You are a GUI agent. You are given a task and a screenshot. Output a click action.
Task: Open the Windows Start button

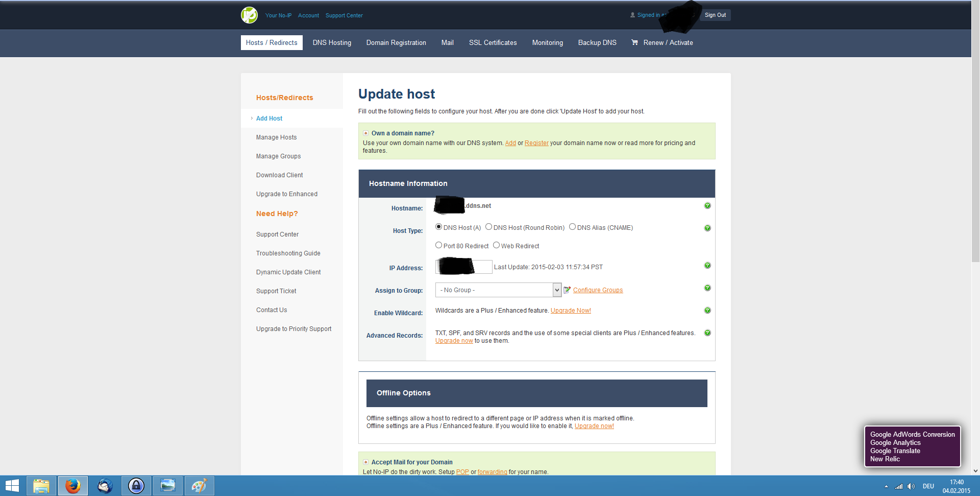tap(12, 486)
